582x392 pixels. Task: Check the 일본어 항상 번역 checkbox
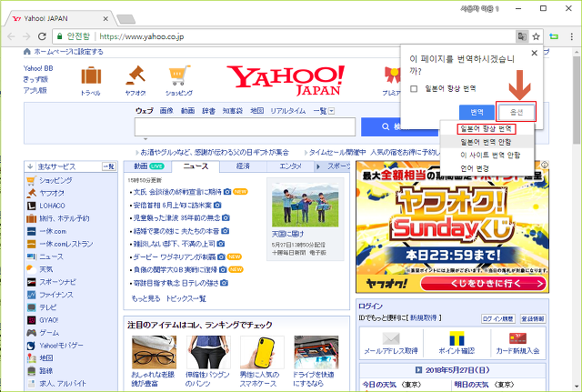point(414,89)
